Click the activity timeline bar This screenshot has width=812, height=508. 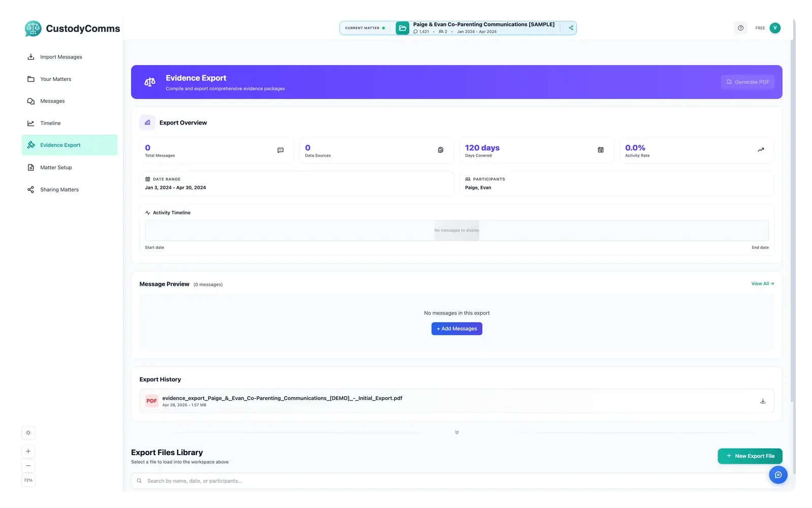pyautogui.click(x=457, y=231)
